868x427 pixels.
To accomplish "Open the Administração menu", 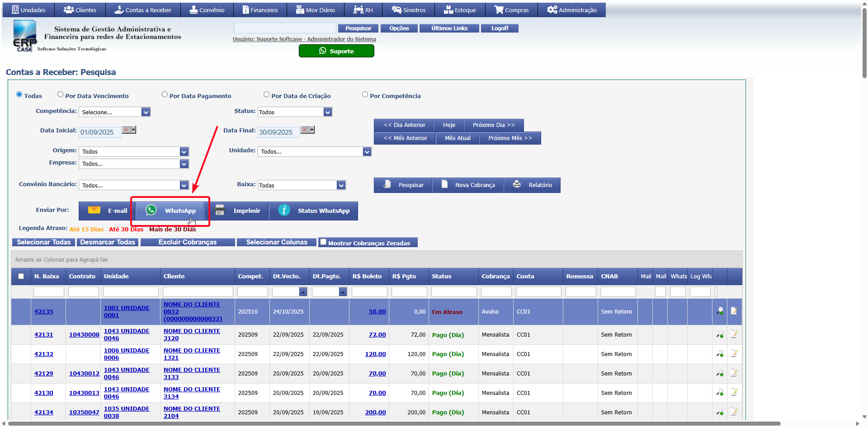I will (571, 10).
